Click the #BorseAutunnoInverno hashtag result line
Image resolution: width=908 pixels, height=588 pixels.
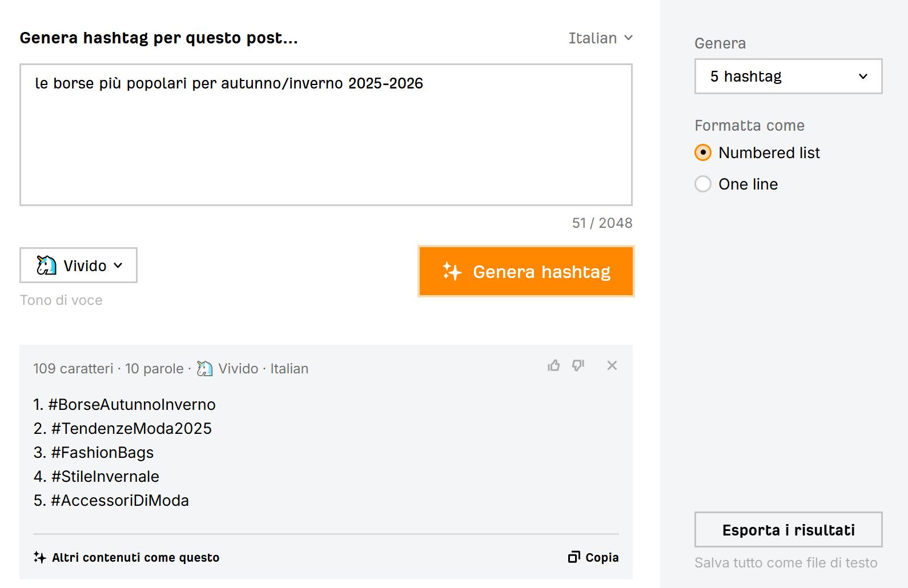tap(132, 405)
